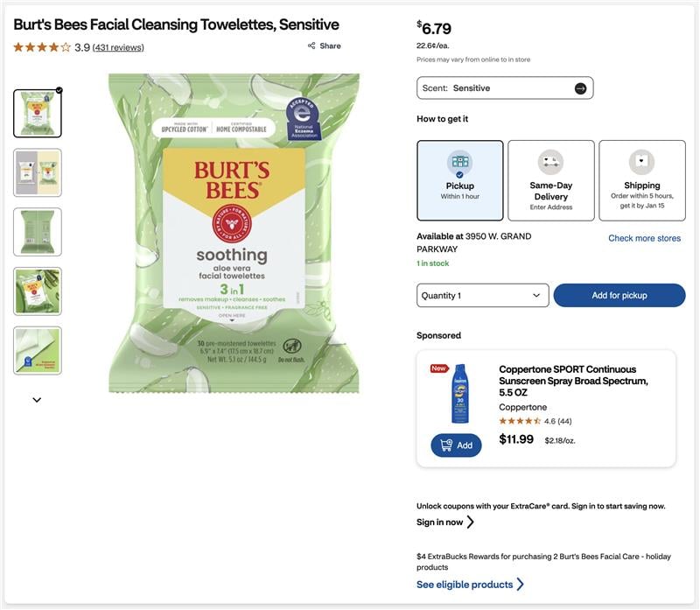Expand more thumbnails with the down chevron

pos(37,400)
